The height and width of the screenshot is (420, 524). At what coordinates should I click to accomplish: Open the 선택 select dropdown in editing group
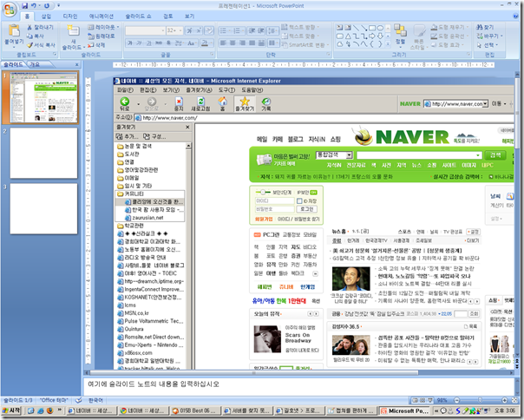pos(488,45)
